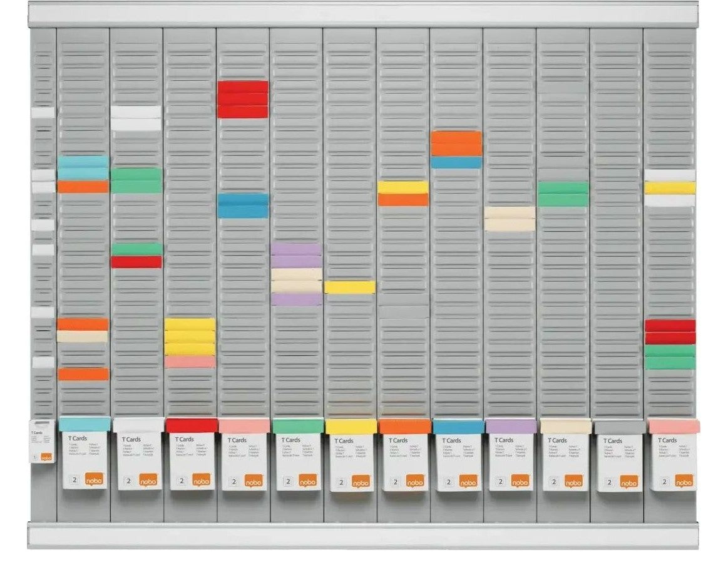Select the upper card of the two dark blue cards
This screenshot has height=577, width=728.
click(243, 199)
